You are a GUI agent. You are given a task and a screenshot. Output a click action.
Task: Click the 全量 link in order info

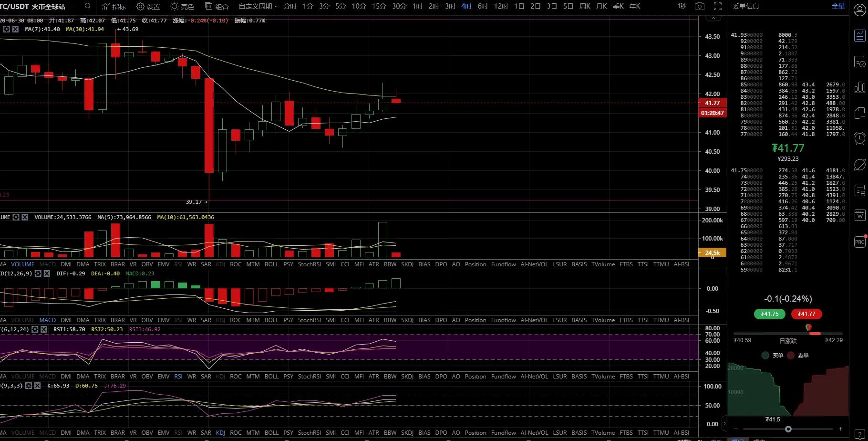[x=838, y=6]
